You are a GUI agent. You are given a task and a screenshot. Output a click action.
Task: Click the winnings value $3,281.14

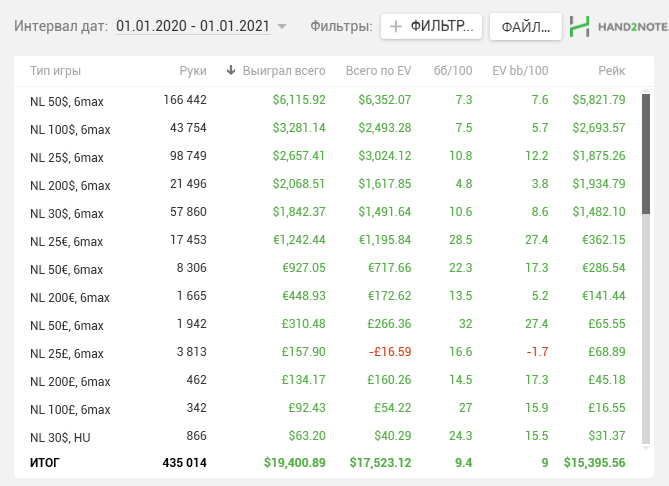tap(299, 128)
